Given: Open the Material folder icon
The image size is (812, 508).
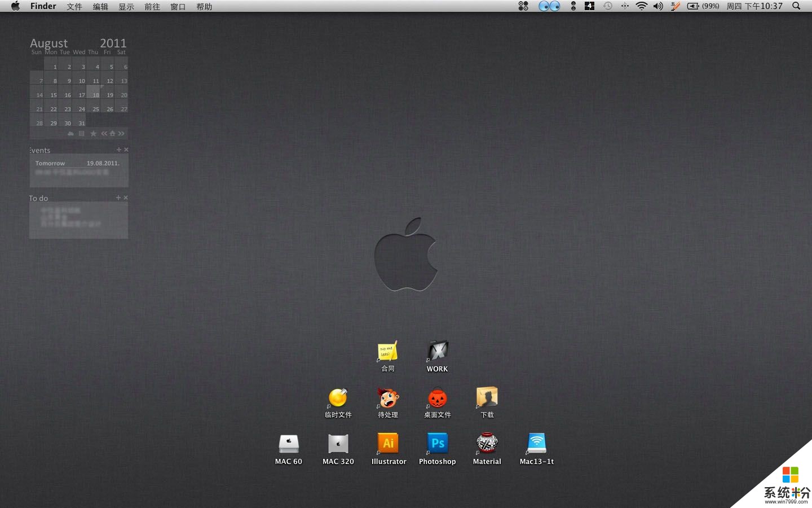Looking at the screenshot, I should click(x=487, y=444).
